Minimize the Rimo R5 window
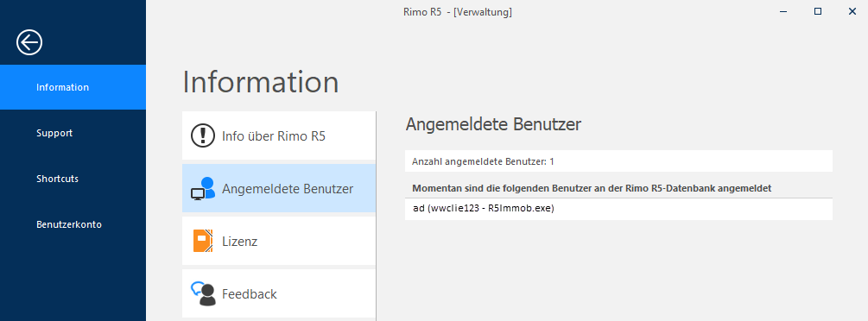868x321 pixels. click(782, 11)
